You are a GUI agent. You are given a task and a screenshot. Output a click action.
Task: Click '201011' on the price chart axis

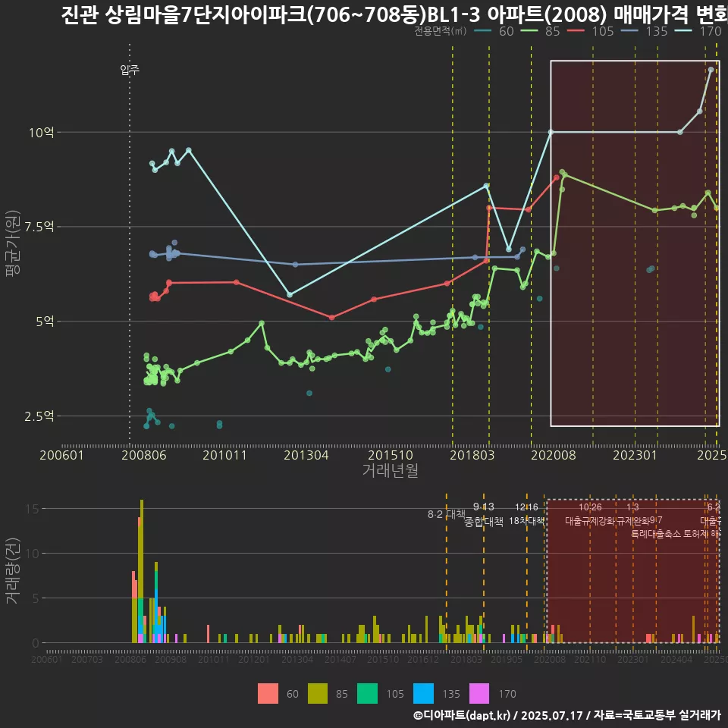coord(224,455)
